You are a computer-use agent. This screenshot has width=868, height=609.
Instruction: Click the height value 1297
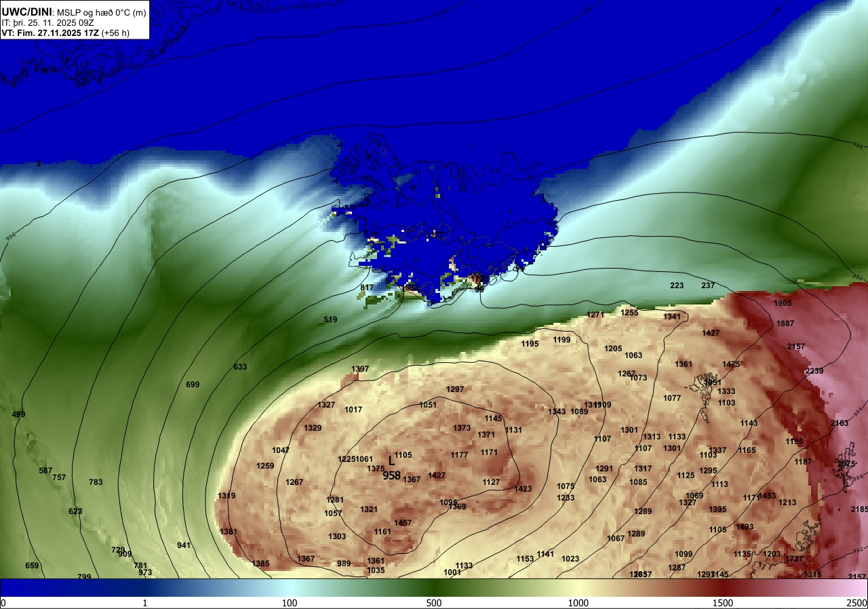455,389
